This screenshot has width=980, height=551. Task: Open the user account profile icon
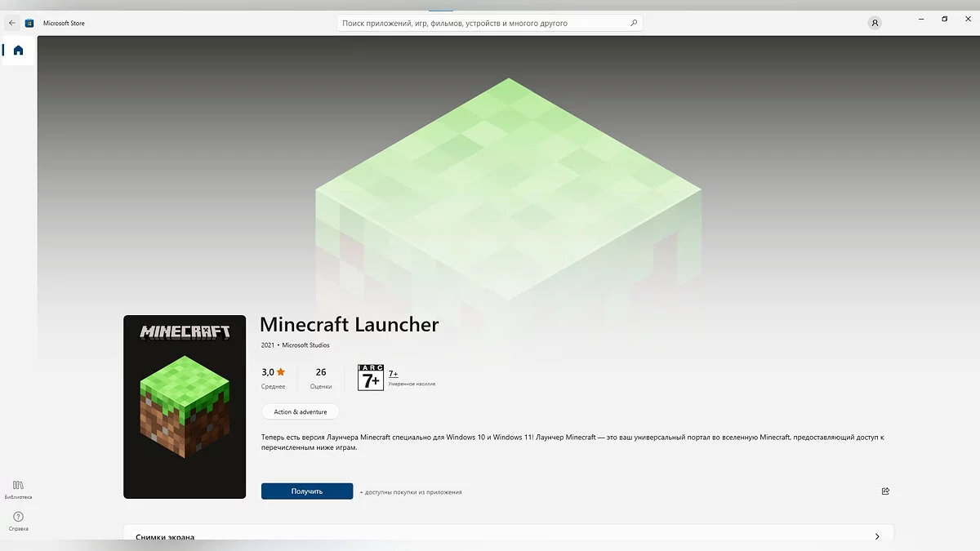coord(875,23)
